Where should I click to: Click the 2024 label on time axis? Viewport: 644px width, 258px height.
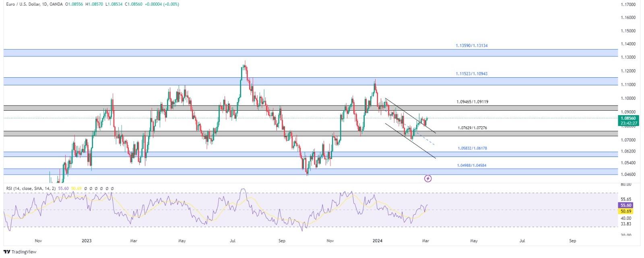coord(378,241)
